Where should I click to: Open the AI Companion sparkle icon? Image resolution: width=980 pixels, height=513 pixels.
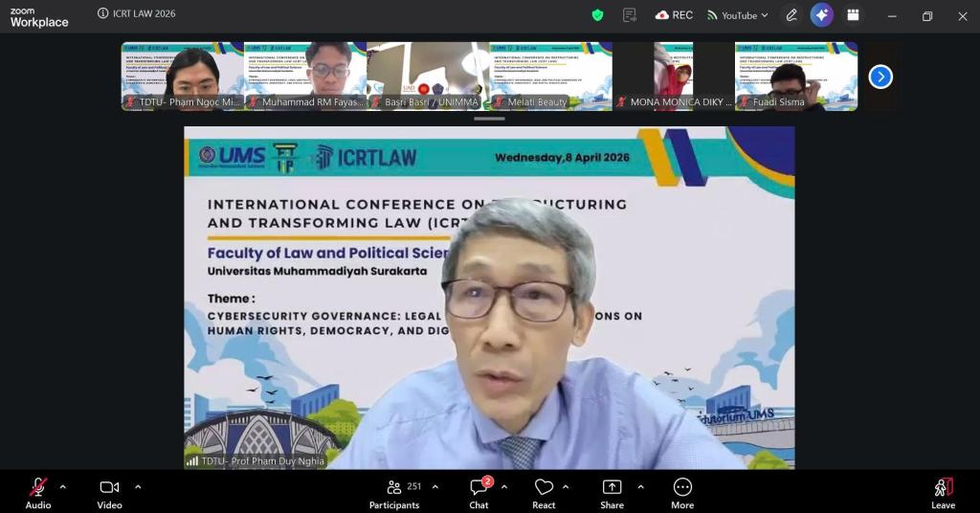coord(821,15)
